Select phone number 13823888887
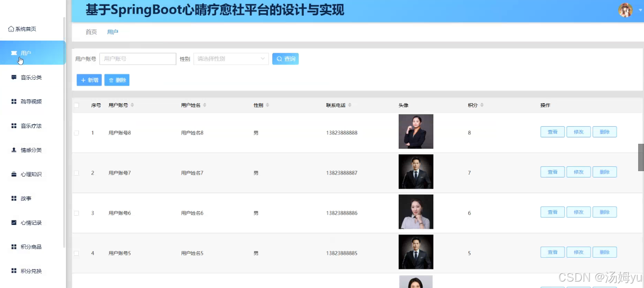 (342, 173)
